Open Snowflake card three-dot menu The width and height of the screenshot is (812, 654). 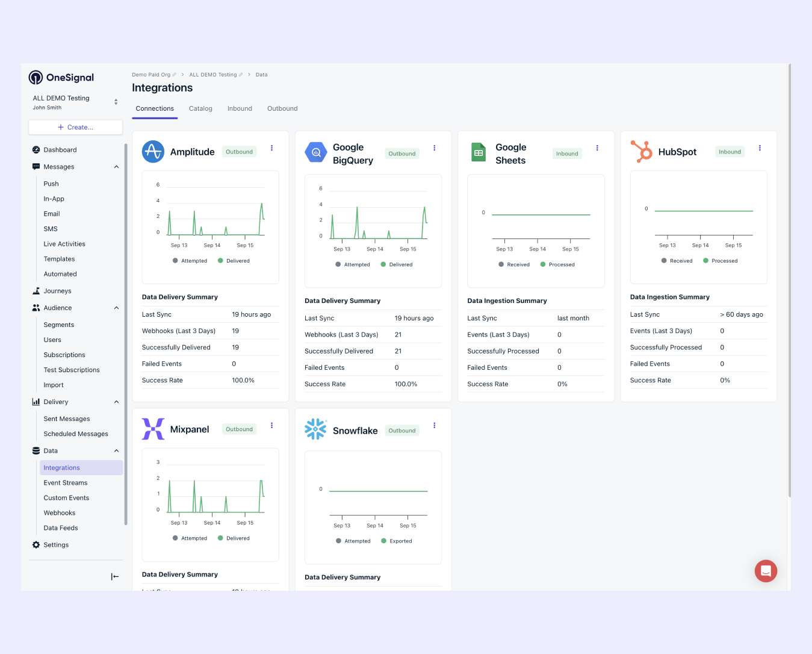pos(435,426)
